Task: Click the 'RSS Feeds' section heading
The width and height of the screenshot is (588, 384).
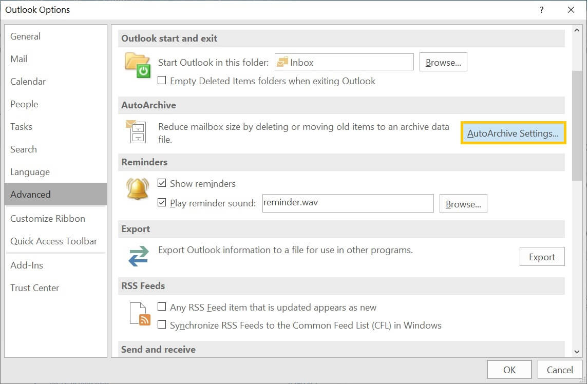Action: 143,286
